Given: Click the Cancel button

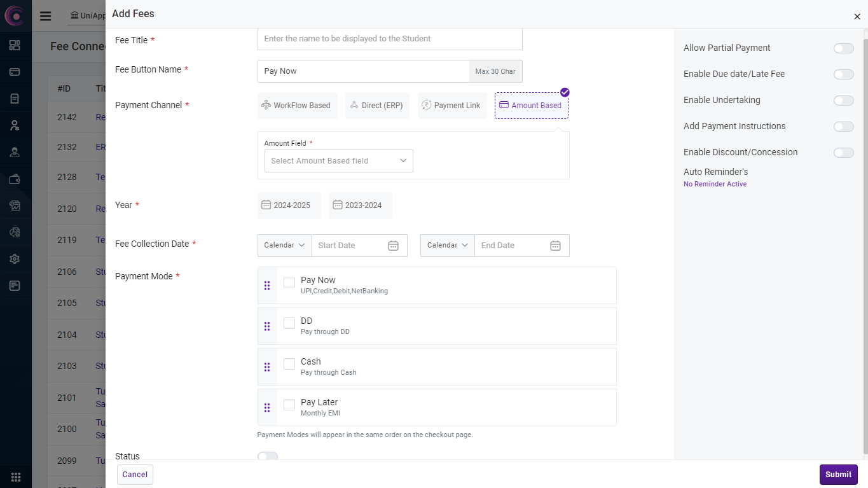Looking at the screenshot, I should pyautogui.click(x=135, y=475).
